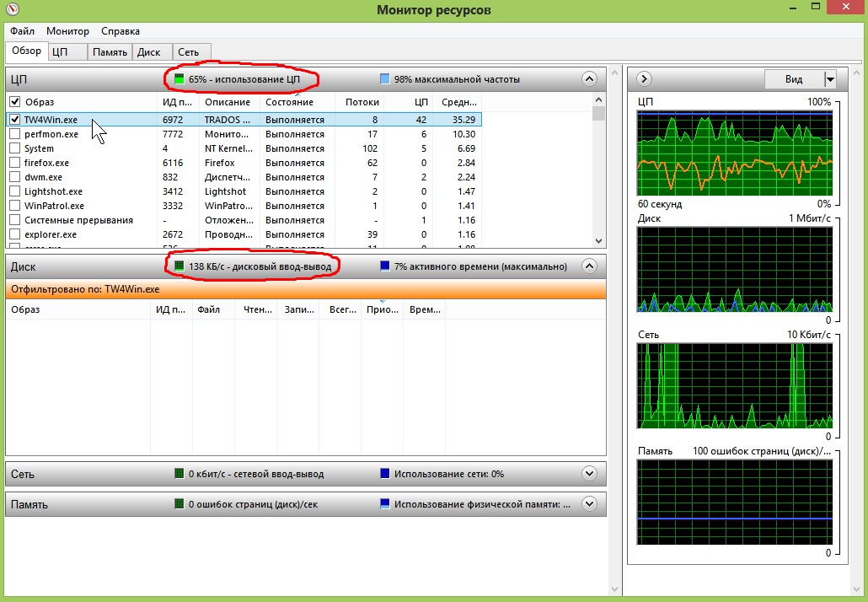Click blue maximum frequency indicator square

[x=385, y=79]
